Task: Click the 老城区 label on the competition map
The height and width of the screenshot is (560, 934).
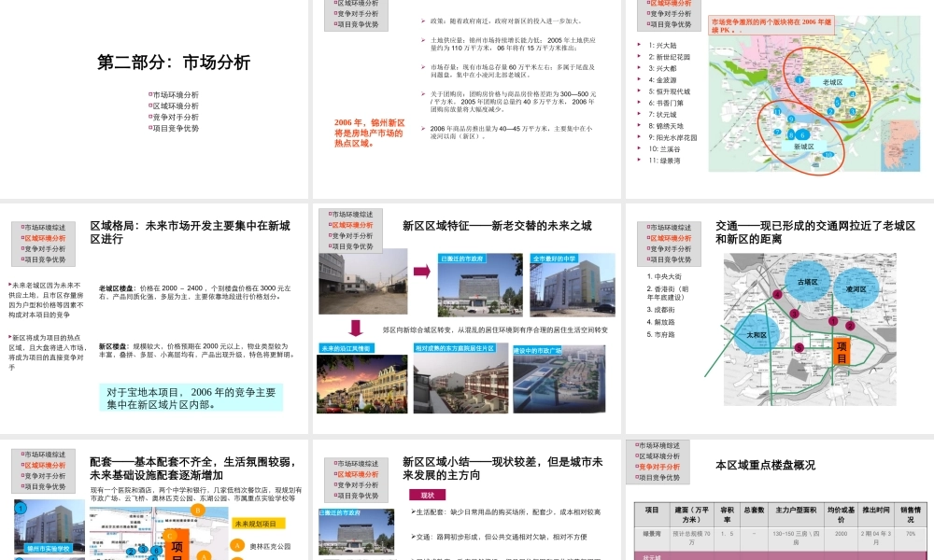Action: (832, 82)
